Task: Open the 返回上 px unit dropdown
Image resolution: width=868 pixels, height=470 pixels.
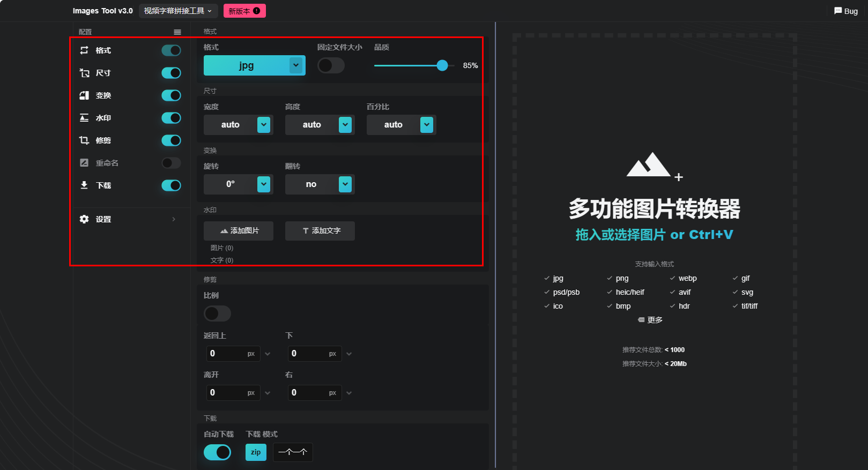Action: [268, 354]
